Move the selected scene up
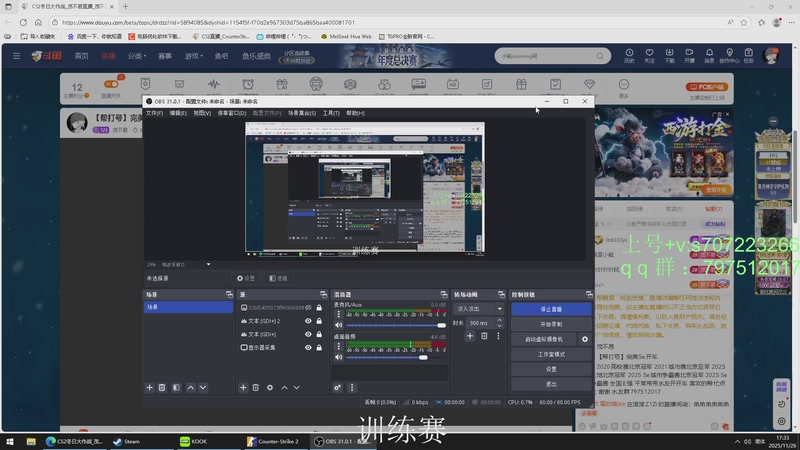Screen dimensions: 800x450 tap(191, 388)
